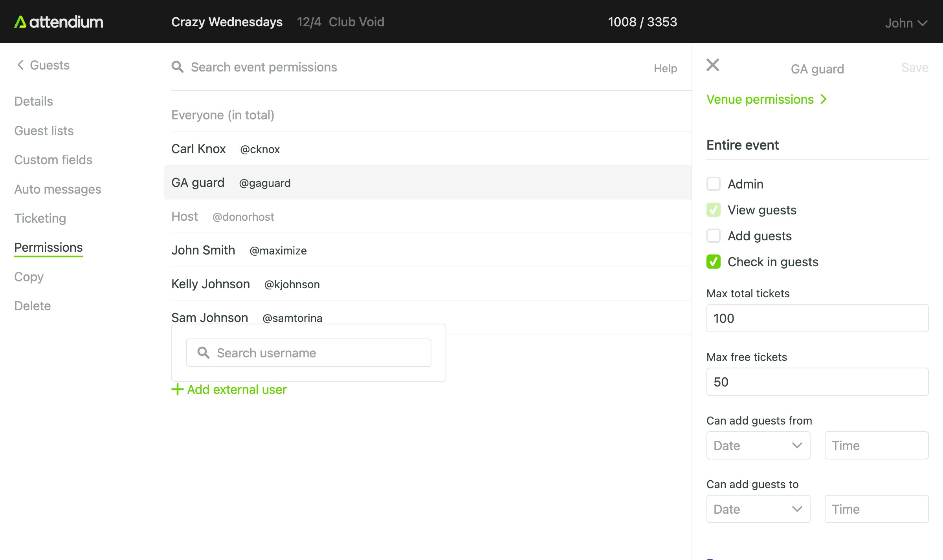The height and width of the screenshot is (560, 943).
Task: Uncheck the Check in guests checkbox
Action: coord(713,262)
